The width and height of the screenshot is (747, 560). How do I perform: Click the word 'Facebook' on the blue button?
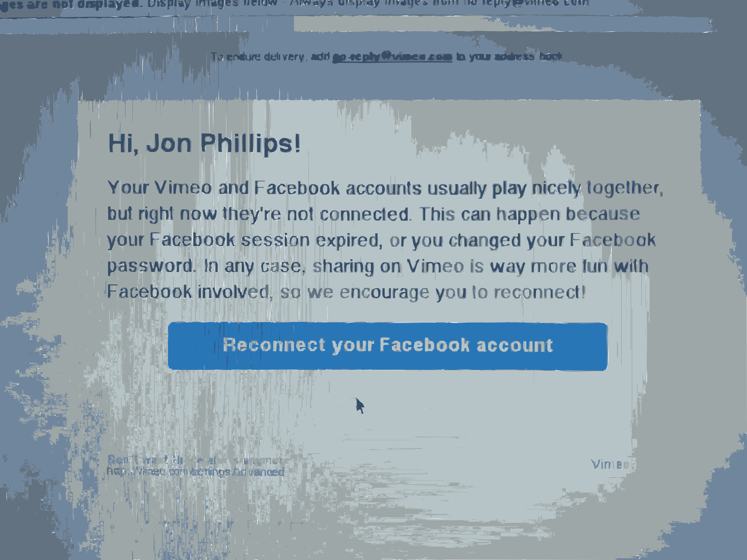tap(425, 345)
